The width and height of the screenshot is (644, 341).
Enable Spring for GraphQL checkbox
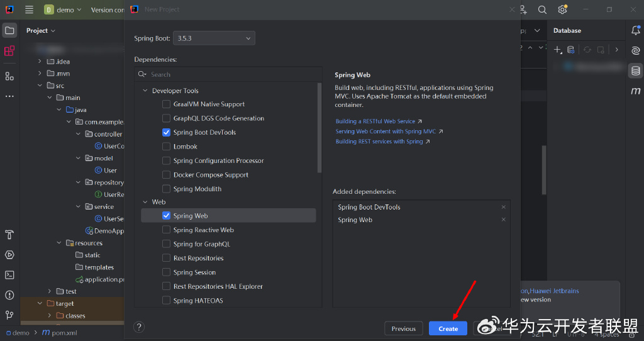click(x=166, y=244)
